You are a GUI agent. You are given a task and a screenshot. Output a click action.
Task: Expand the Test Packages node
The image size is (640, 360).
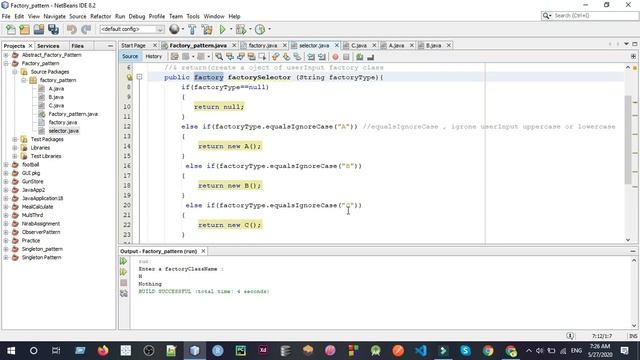tap(15, 139)
